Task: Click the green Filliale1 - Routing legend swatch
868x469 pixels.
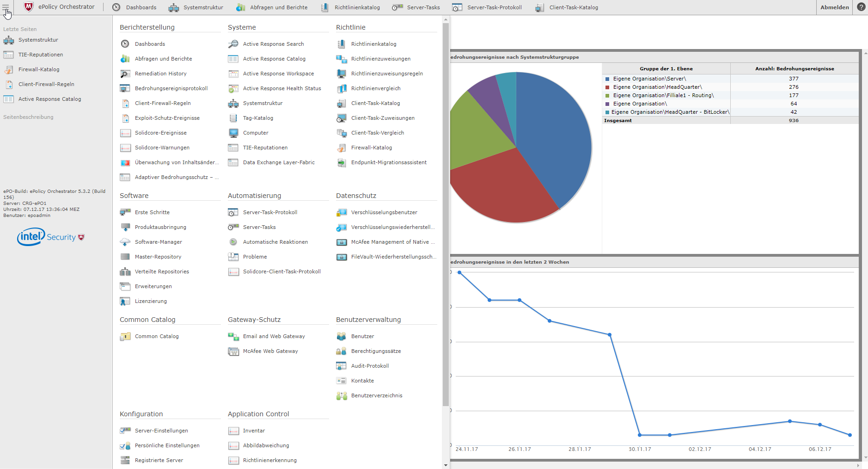Action: [x=607, y=96]
